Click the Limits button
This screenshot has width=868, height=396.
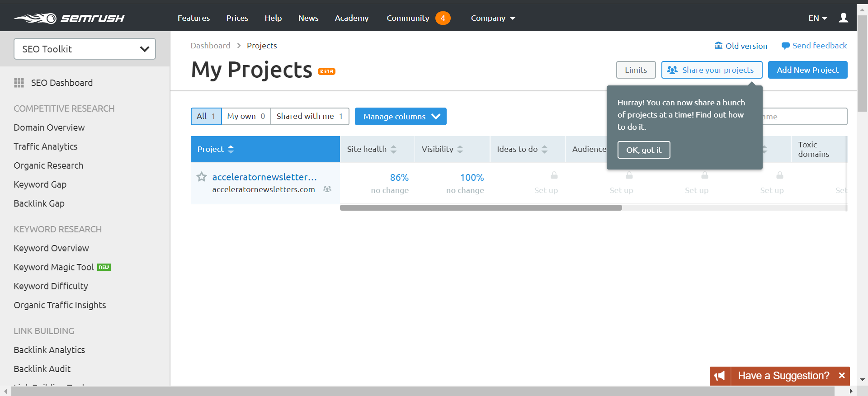636,70
